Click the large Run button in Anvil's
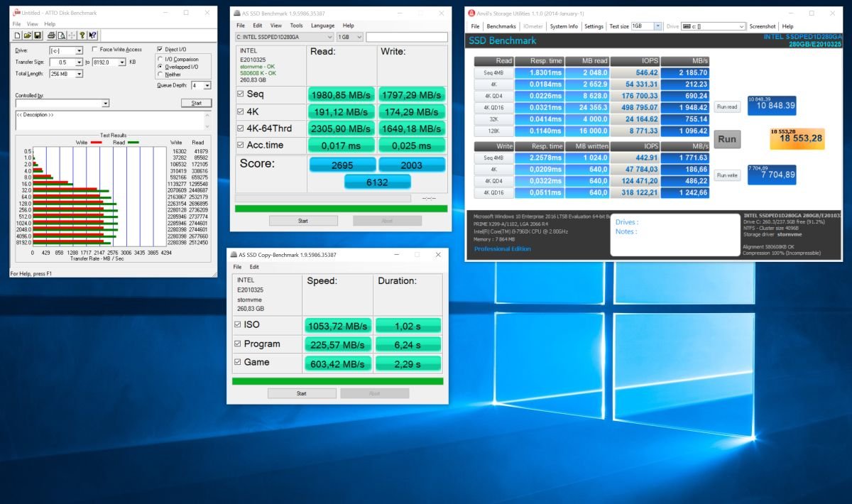 (x=727, y=139)
